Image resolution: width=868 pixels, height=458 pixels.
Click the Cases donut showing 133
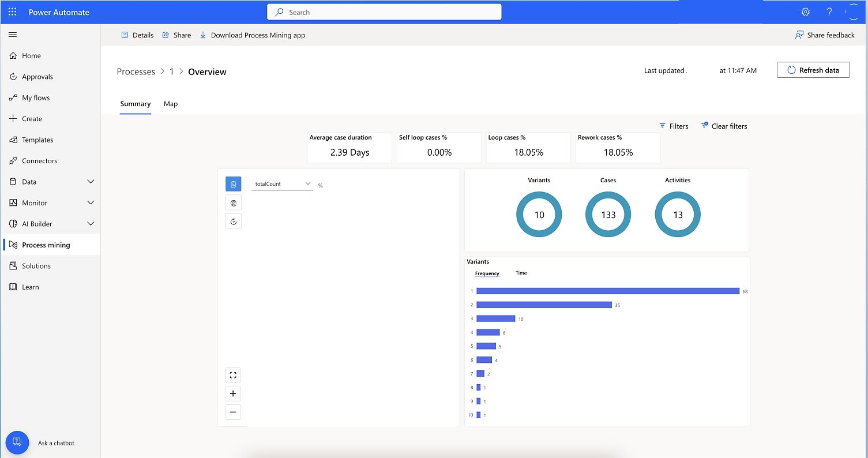pos(608,215)
